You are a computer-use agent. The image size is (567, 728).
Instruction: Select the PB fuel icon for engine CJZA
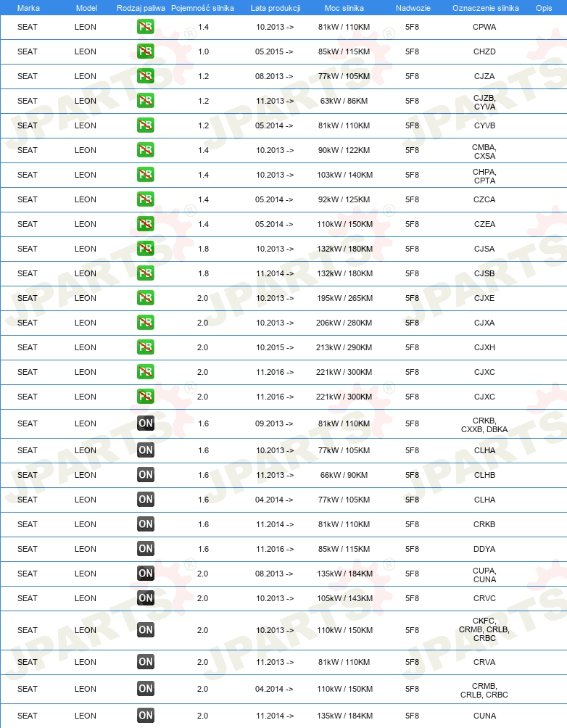click(145, 76)
